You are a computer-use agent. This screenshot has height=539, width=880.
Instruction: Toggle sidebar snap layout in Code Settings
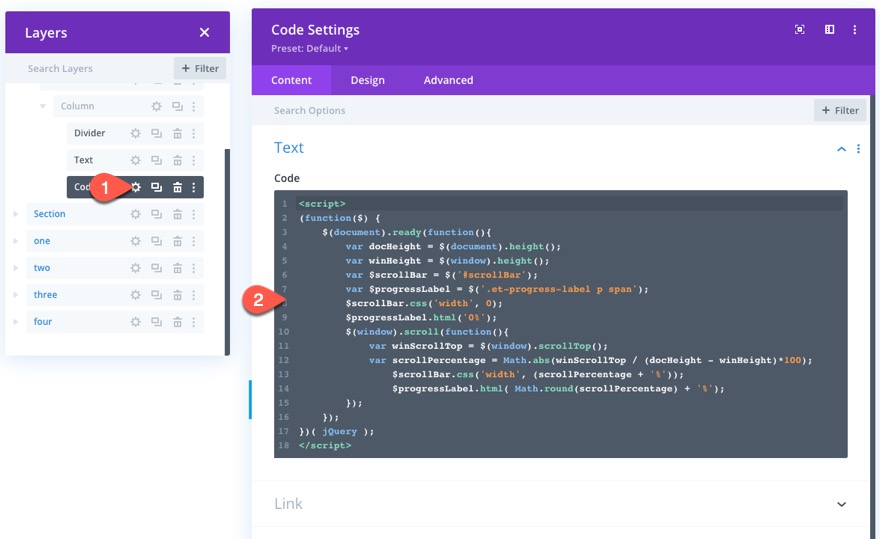[829, 30]
